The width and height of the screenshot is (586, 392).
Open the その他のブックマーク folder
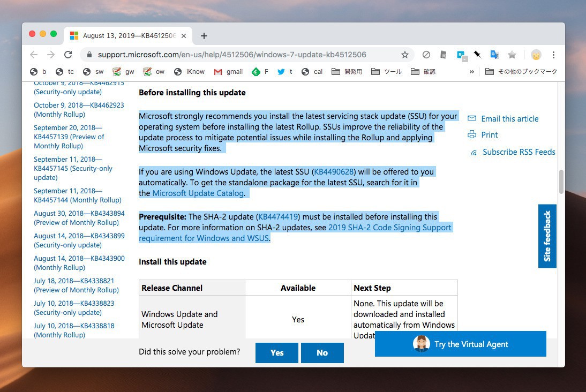pos(521,72)
